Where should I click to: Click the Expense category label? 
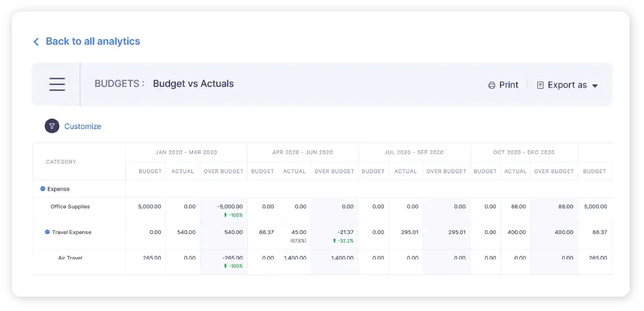pos(58,189)
